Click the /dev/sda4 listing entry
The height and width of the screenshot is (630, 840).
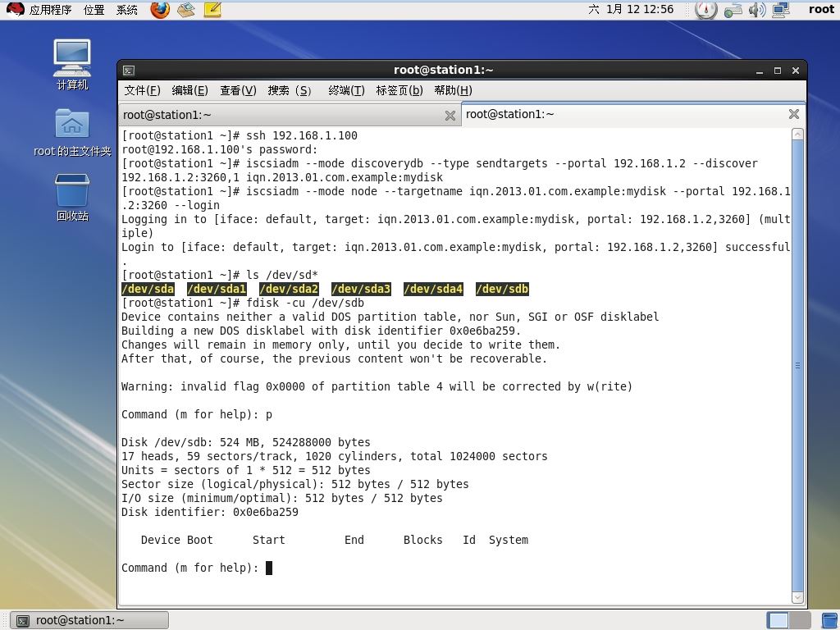pos(433,290)
